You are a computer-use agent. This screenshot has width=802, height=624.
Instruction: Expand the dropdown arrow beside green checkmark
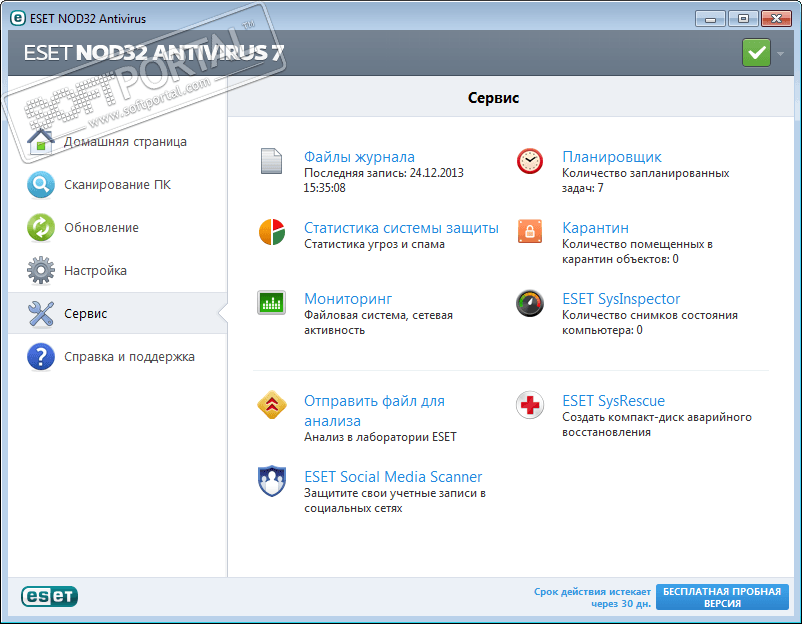[x=781, y=53]
